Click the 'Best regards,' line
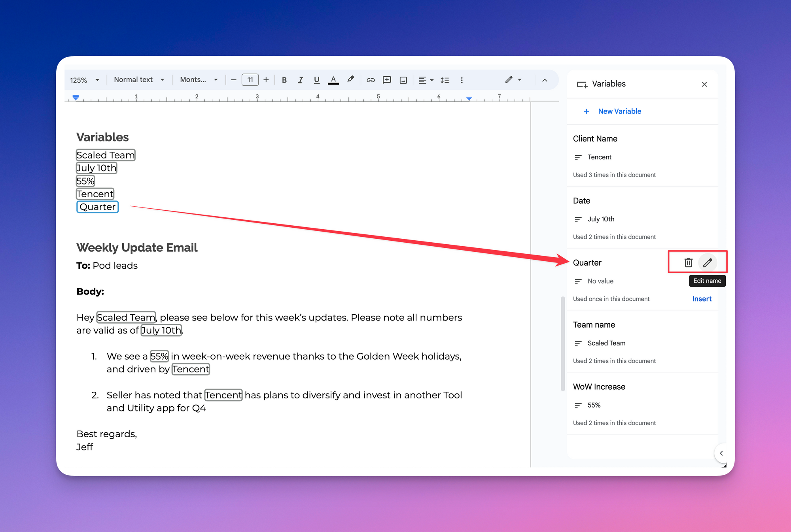The image size is (791, 532). [x=107, y=434]
